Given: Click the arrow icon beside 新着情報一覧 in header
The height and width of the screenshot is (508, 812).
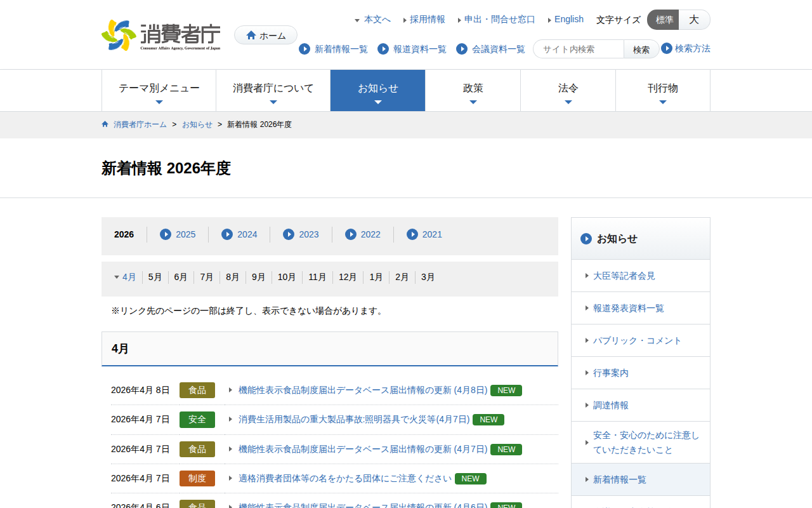Looking at the screenshot, I should (x=304, y=49).
